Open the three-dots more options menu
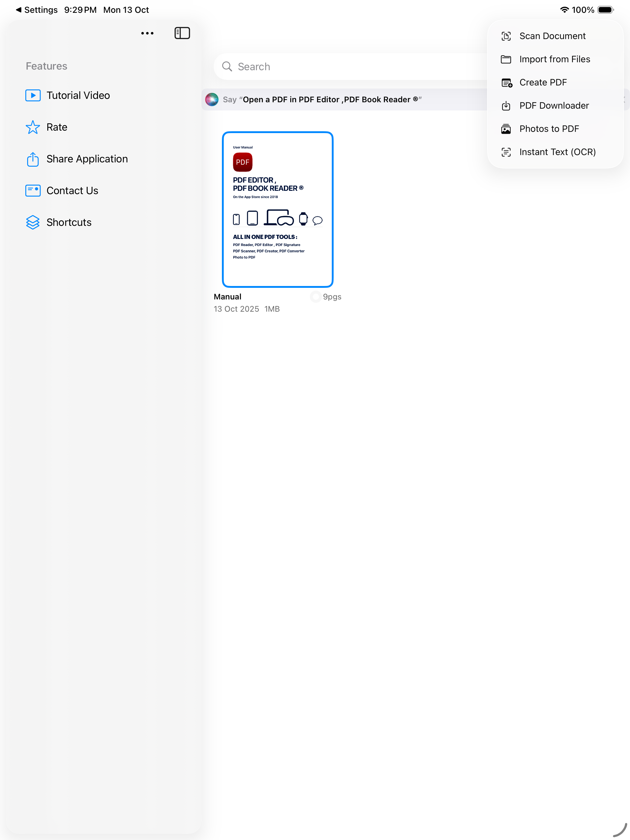This screenshot has height=840, width=630. [x=147, y=33]
